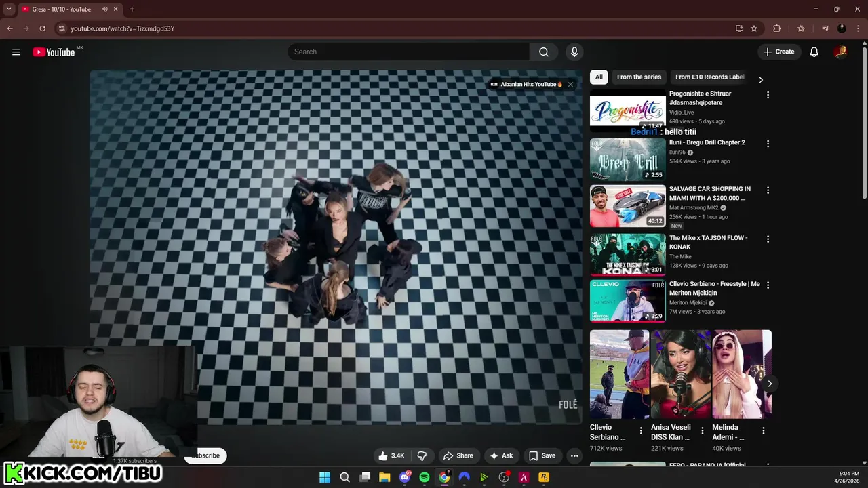Open YouTube notifications bell
This screenshot has width=868, height=488.
pyautogui.click(x=814, y=52)
